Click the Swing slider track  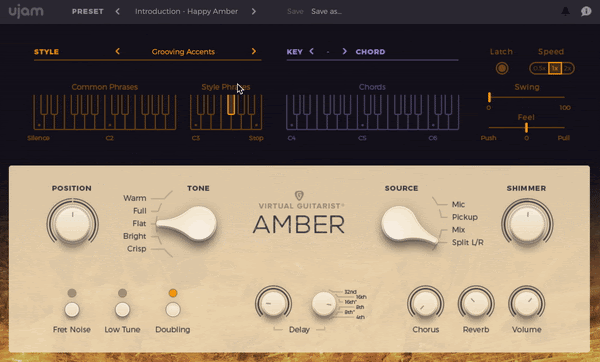(x=527, y=97)
